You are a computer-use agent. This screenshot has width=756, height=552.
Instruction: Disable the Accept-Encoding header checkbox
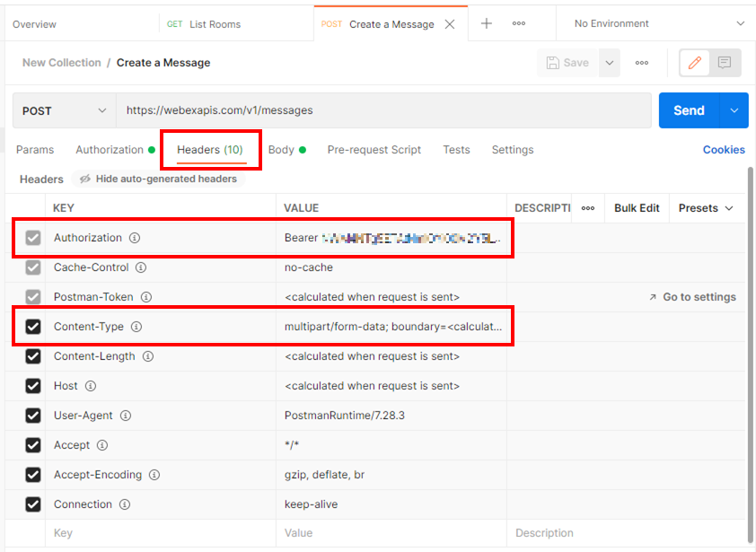tap(33, 475)
